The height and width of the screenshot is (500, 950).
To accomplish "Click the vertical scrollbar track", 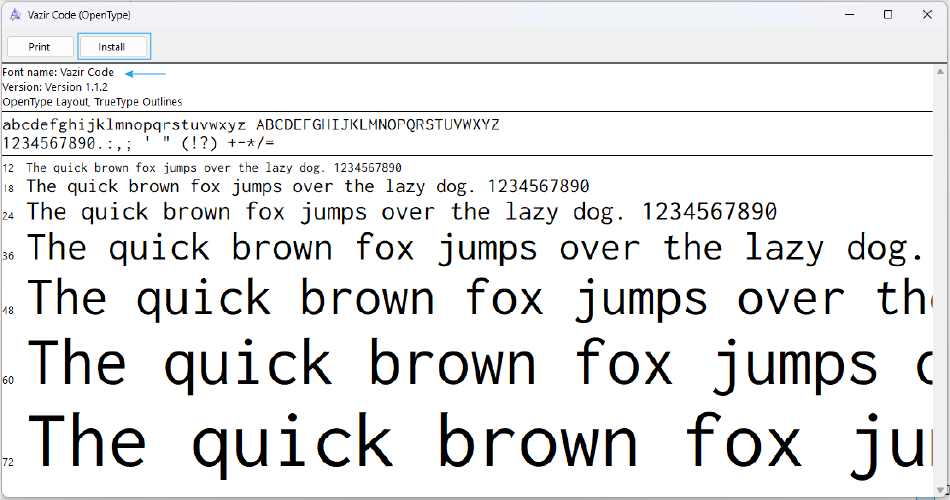I will click(x=941, y=280).
